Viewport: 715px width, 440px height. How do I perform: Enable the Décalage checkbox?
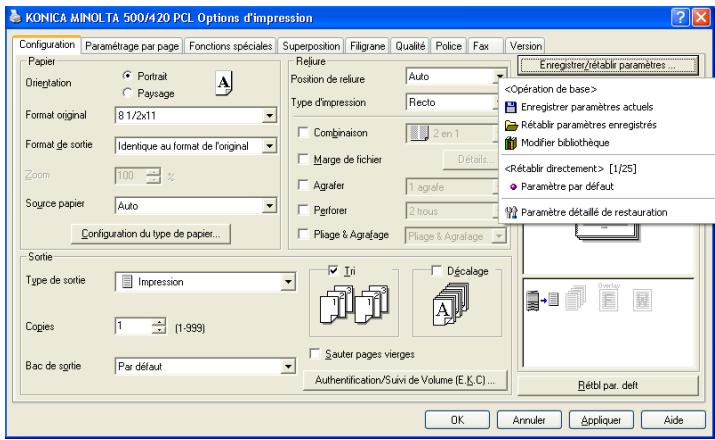436,271
